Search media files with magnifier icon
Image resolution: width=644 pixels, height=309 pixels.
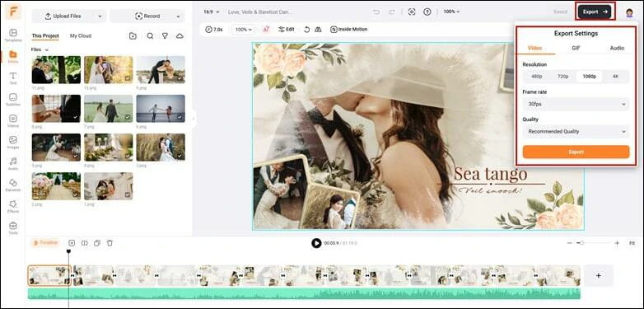coord(151,36)
